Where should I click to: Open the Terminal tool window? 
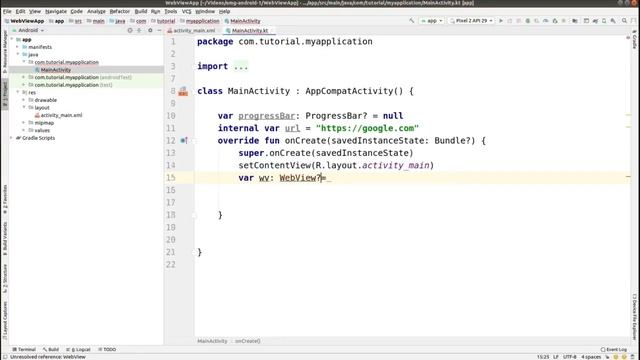[24, 349]
